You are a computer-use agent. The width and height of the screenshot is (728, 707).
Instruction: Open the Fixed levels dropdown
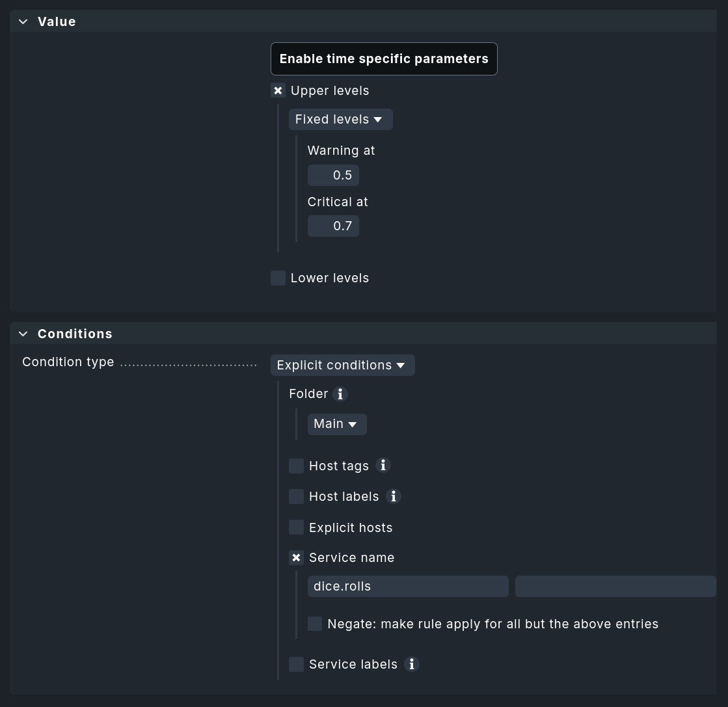340,120
